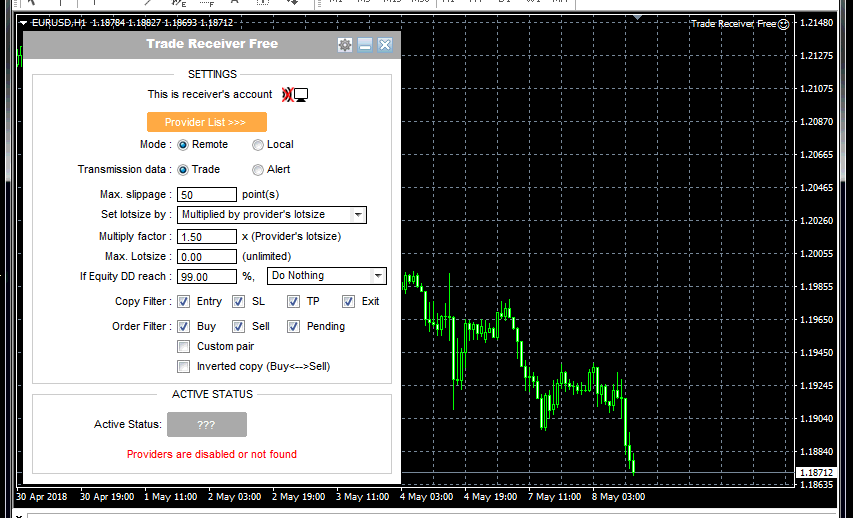Click the 8 May 03:00 time axis label
Image resolution: width=853 pixels, height=518 pixels.
click(x=619, y=497)
